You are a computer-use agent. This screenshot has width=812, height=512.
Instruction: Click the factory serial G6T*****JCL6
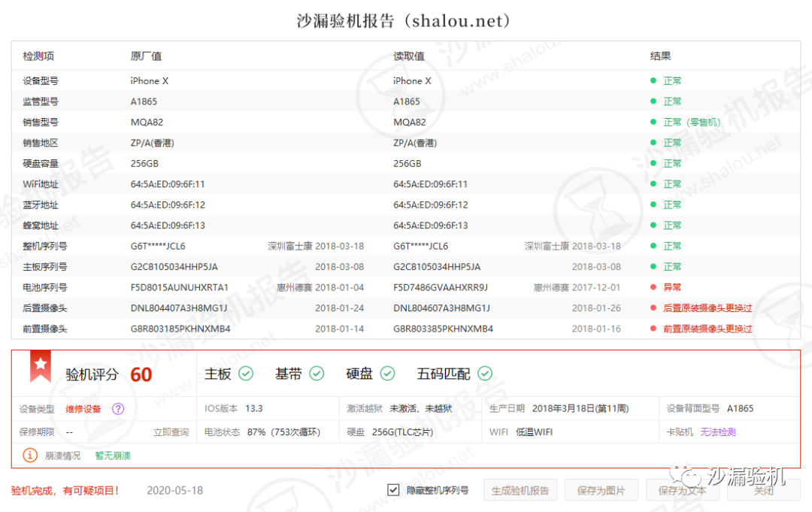coord(158,246)
